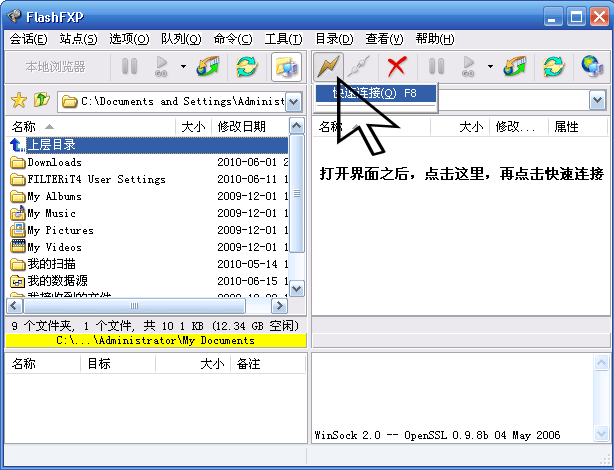Click the WinSock 2.0 OpenSSL log line
The height and width of the screenshot is (470, 614).
click(437, 435)
